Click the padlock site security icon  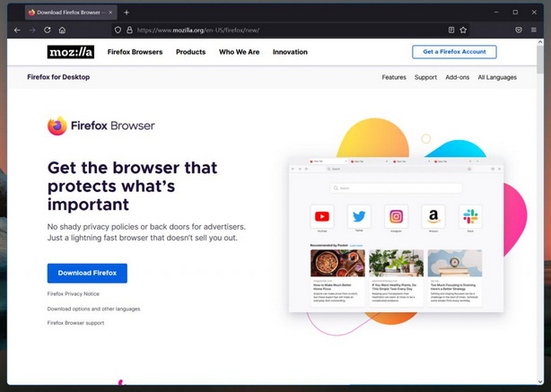click(129, 30)
